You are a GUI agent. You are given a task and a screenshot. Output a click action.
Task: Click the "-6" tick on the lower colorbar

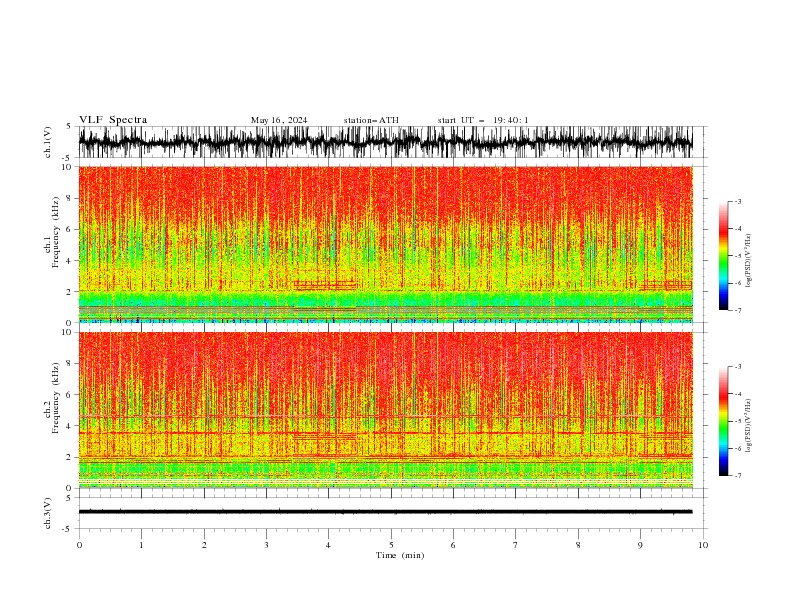tap(738, 448)
